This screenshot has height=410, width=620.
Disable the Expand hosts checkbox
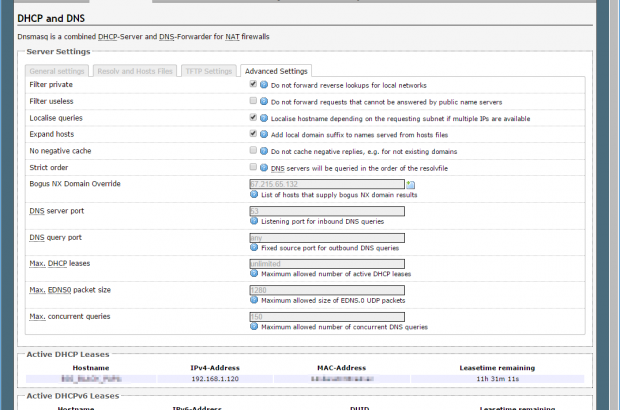pos(253,134)
